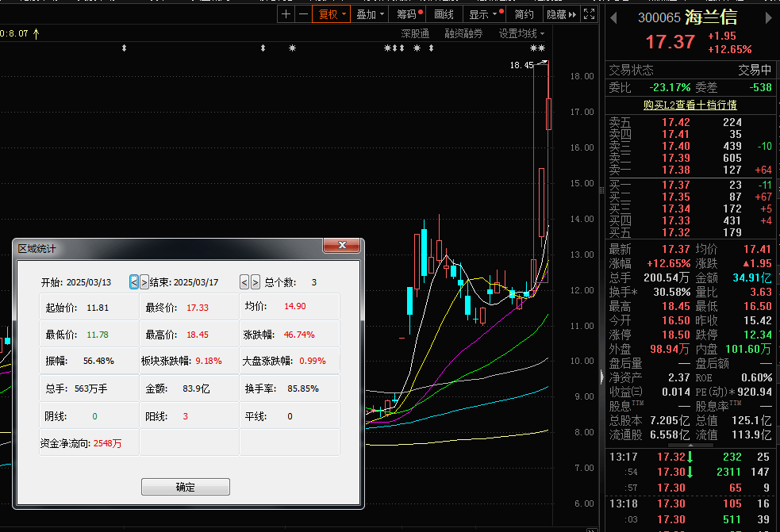Step end date 2025/03/17 forward
The width and height of the screenshot is (780, 532).
[256, 282]
